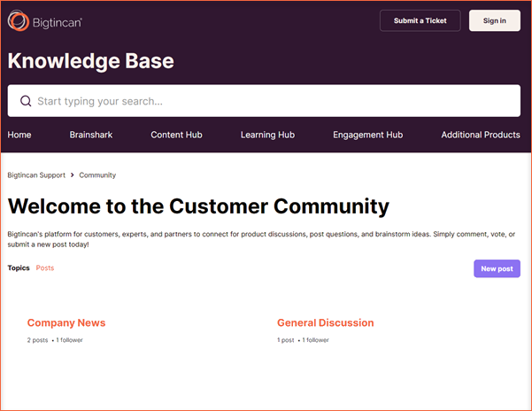Screen dimensions: 532x411
Task: Click the Bigtincan logo icon
Action: point(18,20)
